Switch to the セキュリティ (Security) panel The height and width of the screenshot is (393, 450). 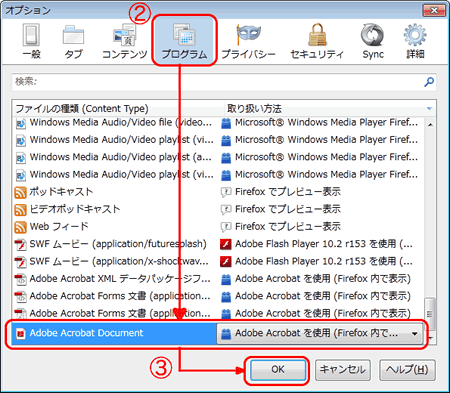pyautogui.click(x=317, y=41)
